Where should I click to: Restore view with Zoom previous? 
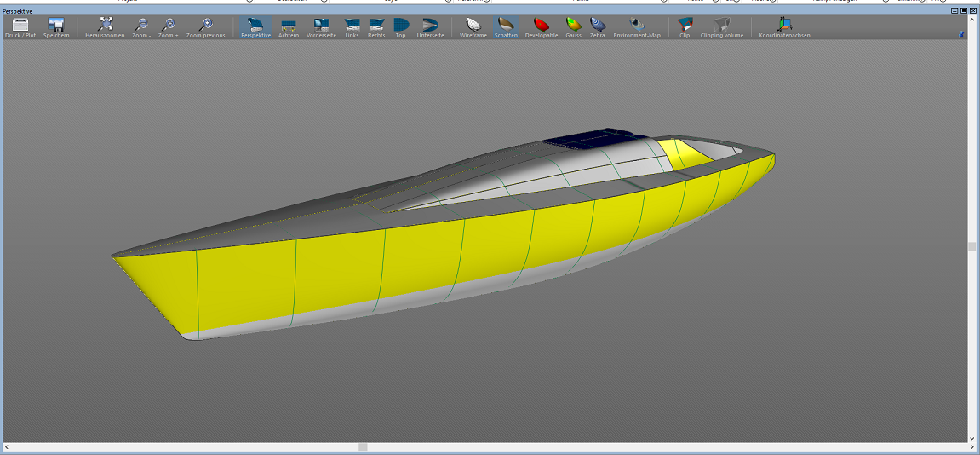click(205, 26)
